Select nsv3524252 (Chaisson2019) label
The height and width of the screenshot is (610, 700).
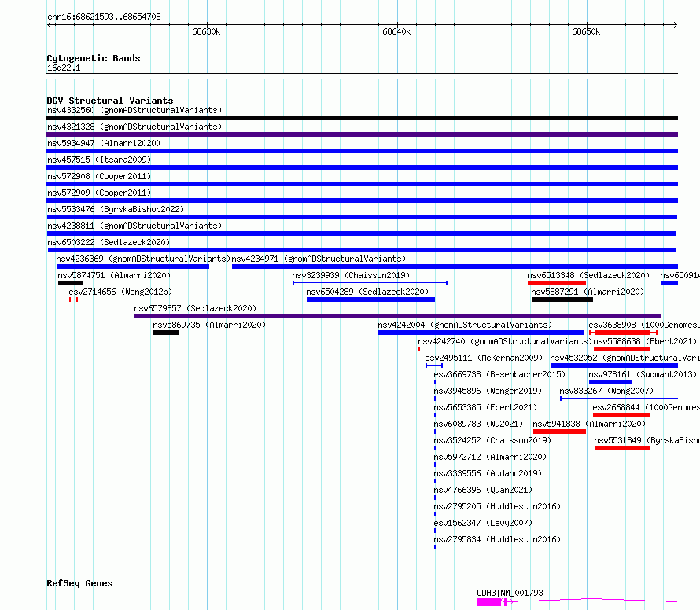click(x=492, y=440)
